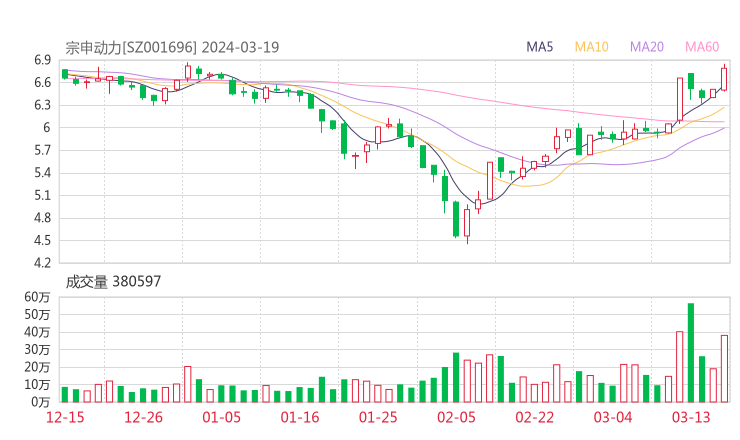Click the 03-13 date label
This screenshot has height=440, width=740.
point(691,417)
